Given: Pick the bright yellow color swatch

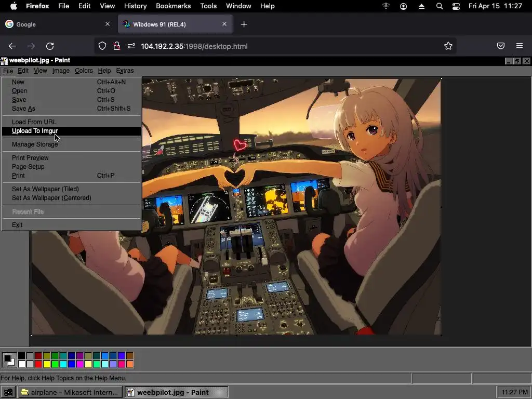Looking at the screenshot, I should point(46,364).
